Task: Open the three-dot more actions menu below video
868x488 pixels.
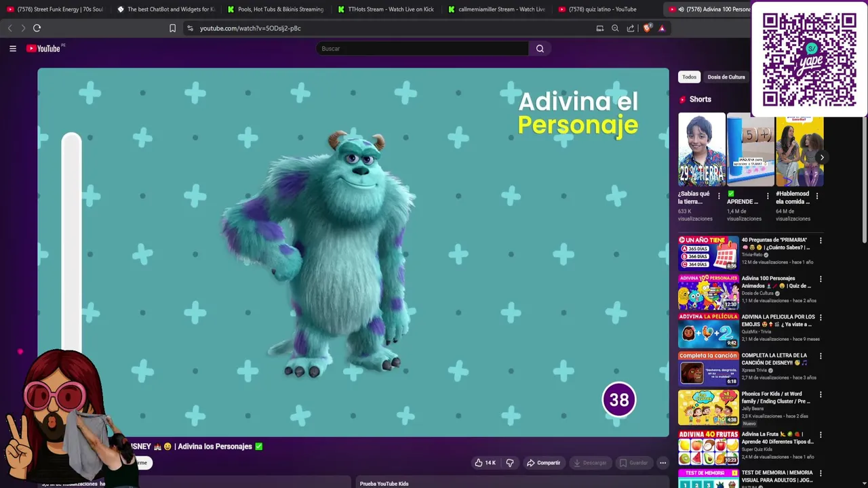Action: (x=663, y=463)
